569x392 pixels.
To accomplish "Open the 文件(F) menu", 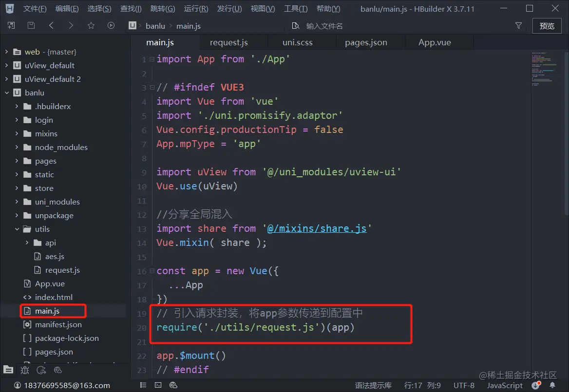I will [35, 9].
